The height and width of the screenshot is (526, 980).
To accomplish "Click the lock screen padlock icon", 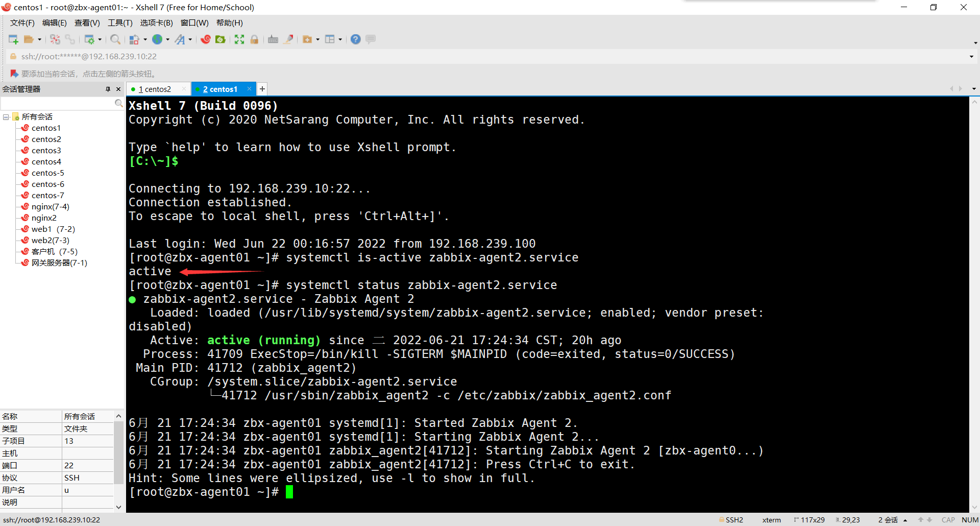I will click(254, 39).
